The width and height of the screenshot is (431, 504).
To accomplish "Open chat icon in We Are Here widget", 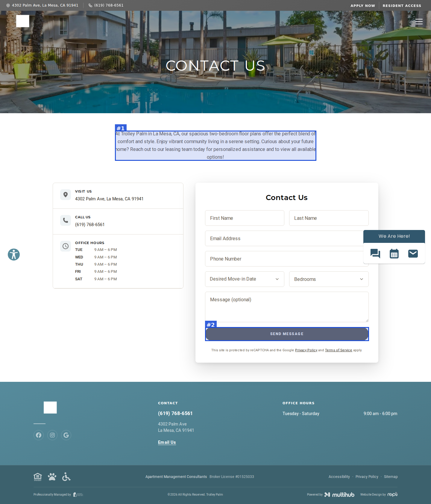I will (375, 254).
